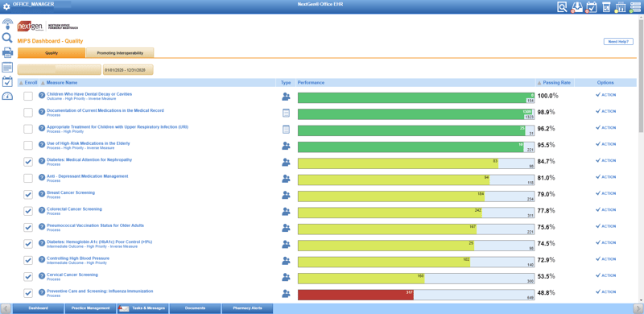Enroll Children Who Have Dental Decay measure
Viewport: 644px width, 314px height.
tap(28, 96)
